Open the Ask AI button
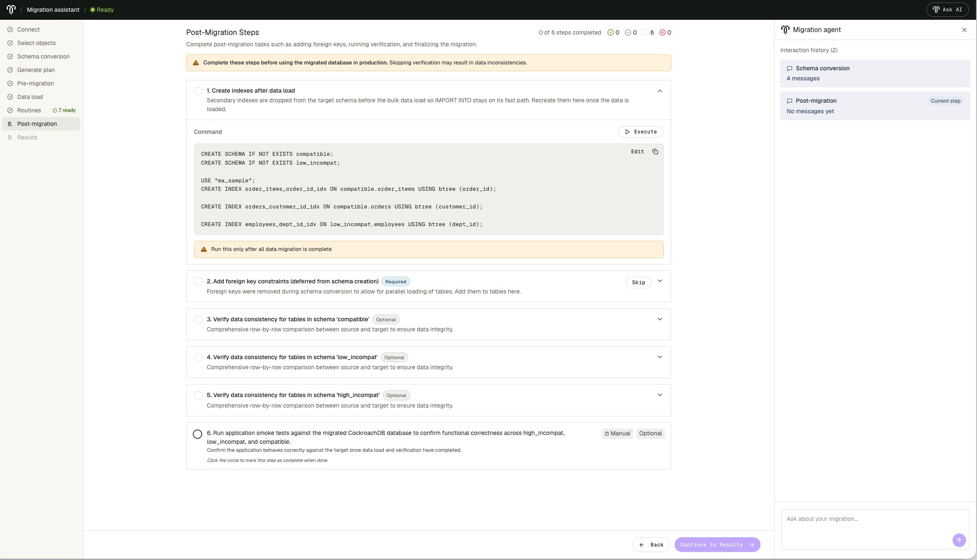The width and height of the screenshot is (977, 560). pyautogui.click(x=947, y=10)
